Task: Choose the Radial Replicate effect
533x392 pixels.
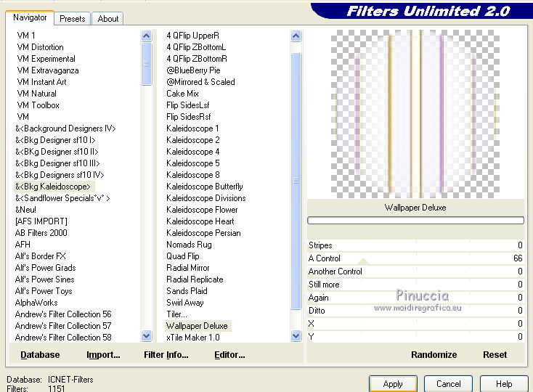Action: pyautogui.click(x=195, y=279)
